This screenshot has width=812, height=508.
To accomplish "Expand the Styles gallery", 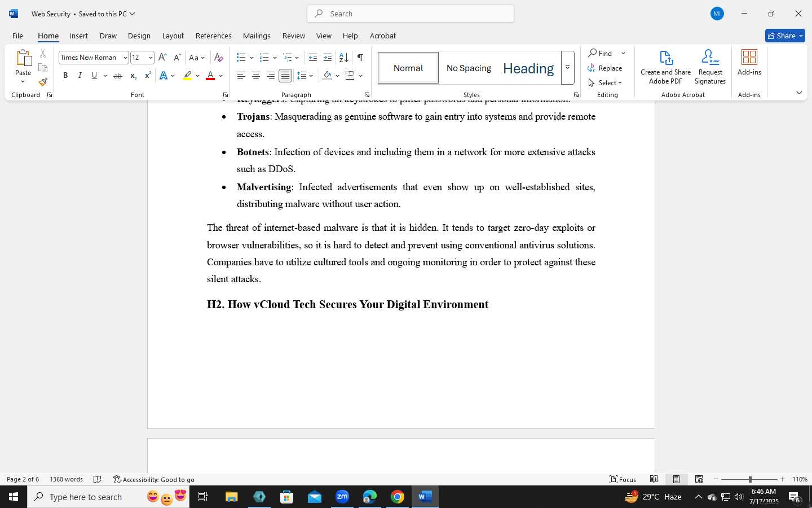I will coord(568,68).
